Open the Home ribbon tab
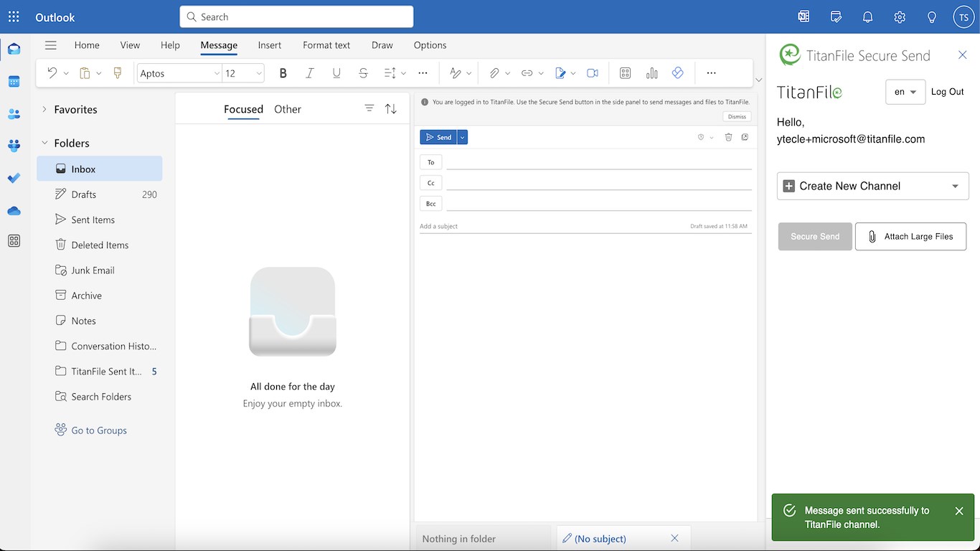The height and width of the screenshot is (551, 980). pos(87,45)
